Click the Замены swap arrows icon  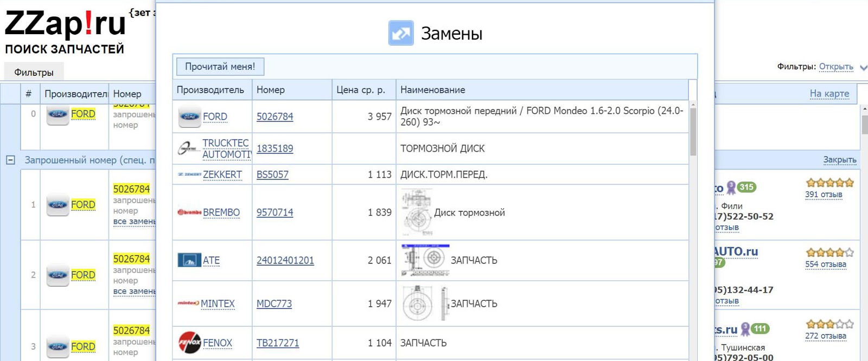point(401,33)
